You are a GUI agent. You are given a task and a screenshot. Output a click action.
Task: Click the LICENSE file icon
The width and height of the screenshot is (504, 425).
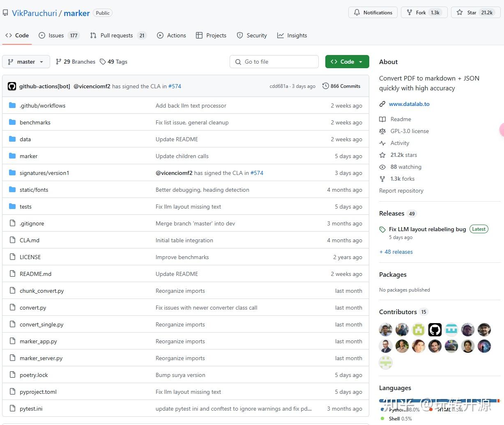coord(12,257)
